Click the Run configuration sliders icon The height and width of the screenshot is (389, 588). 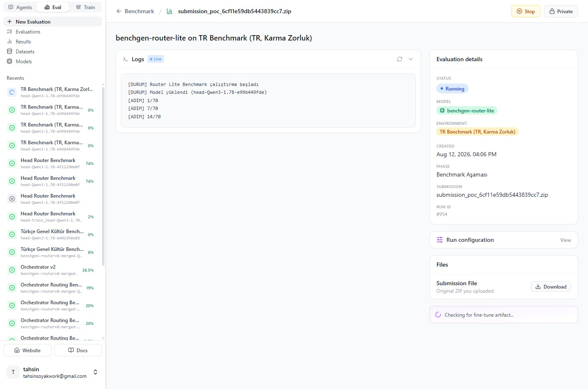tap(440, 240)
